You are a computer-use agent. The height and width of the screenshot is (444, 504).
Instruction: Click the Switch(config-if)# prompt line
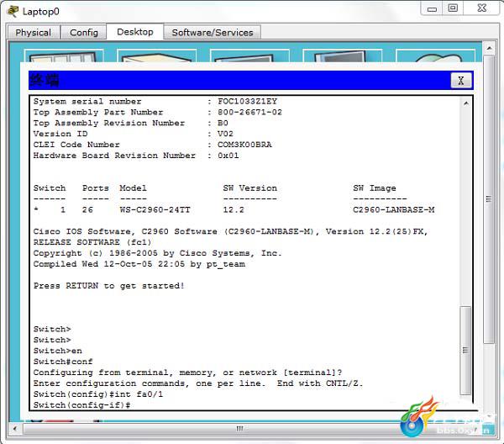click(x=81, y=405)
